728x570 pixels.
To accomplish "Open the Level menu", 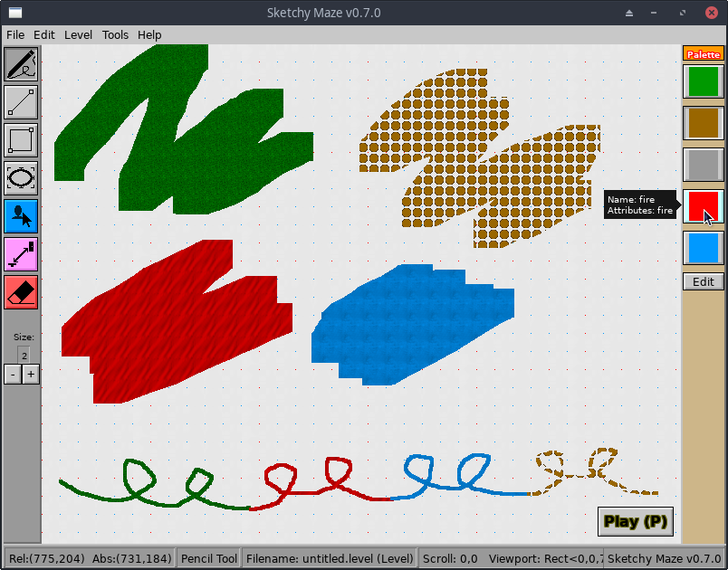I will click(78, 34).
